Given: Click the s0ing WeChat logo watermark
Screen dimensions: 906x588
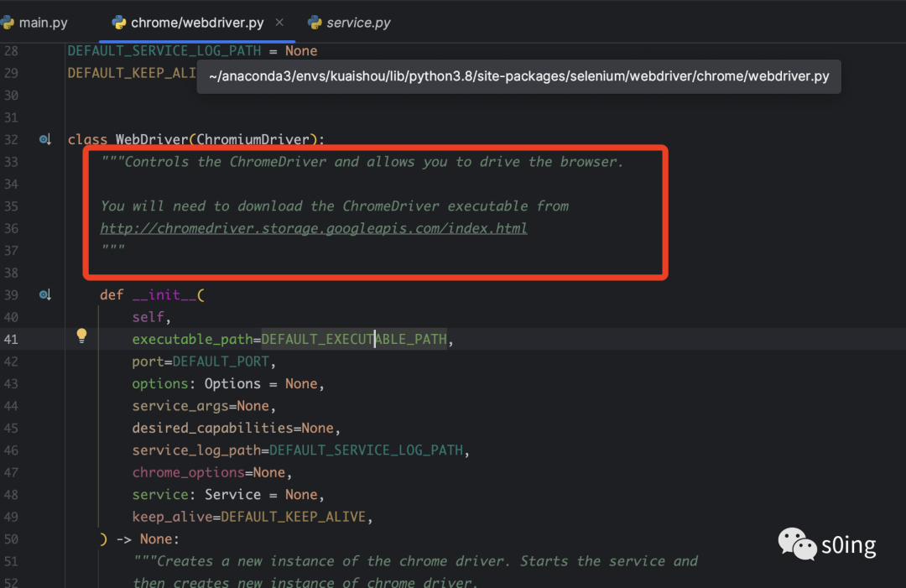Looking at the screenshot, I should 797,544.
